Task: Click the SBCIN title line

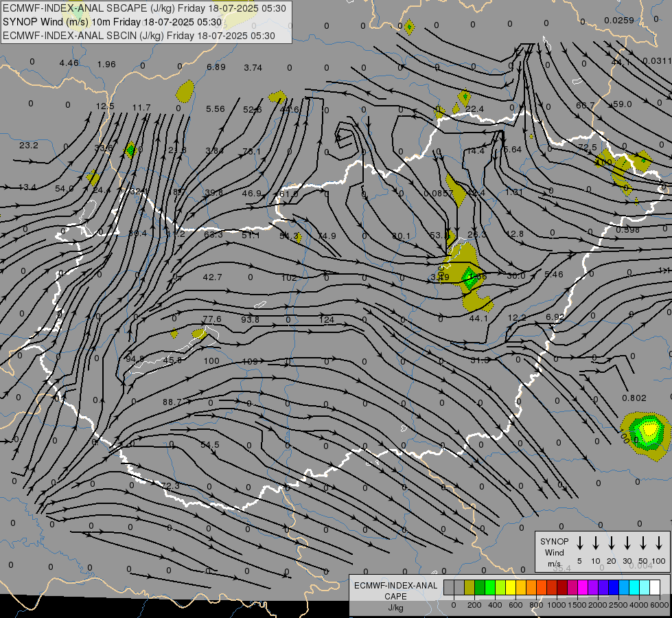Action: (x=139, y=36)
